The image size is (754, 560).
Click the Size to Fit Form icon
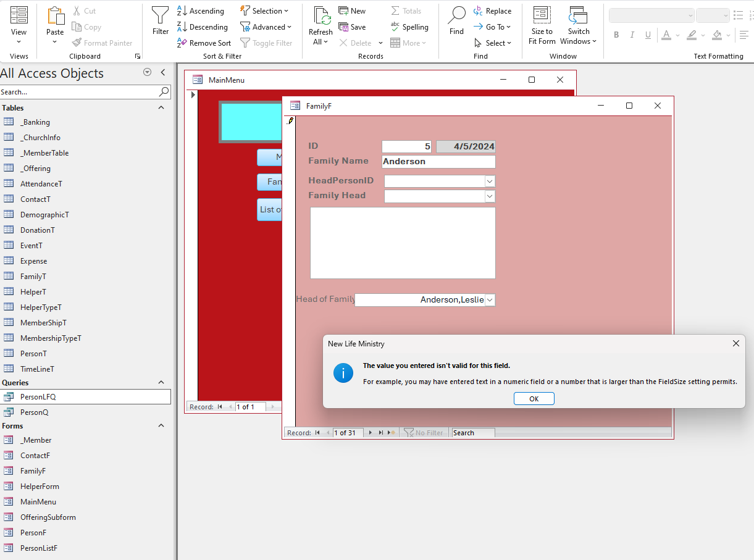pyautogui.click(x=542, y=26)
